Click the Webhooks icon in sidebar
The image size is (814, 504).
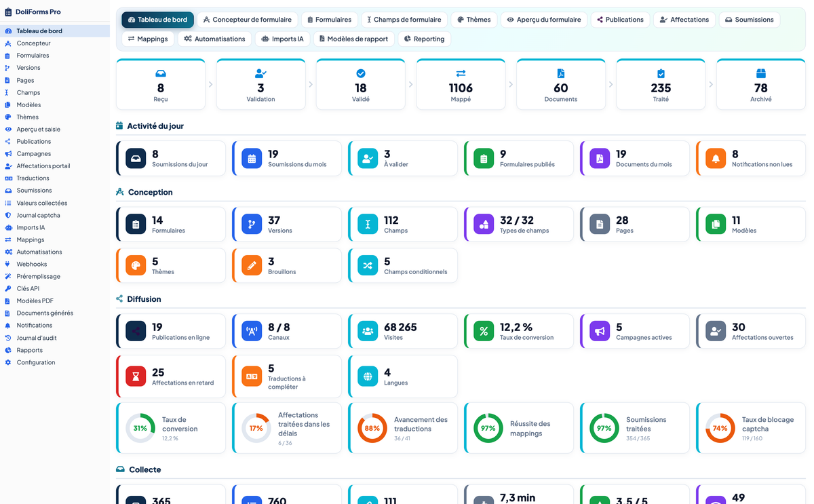(x=8, y=264)
